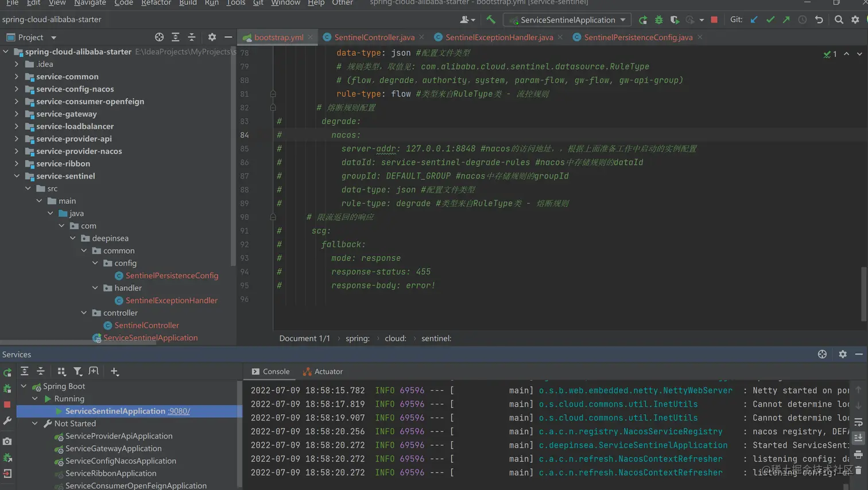868x490 pixels.
Task: Open SentinelPersistenceConfig class in tree
Action: point(172,275)
